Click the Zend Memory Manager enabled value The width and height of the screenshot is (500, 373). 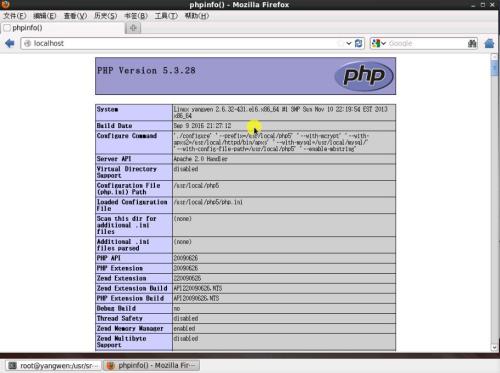184,328
